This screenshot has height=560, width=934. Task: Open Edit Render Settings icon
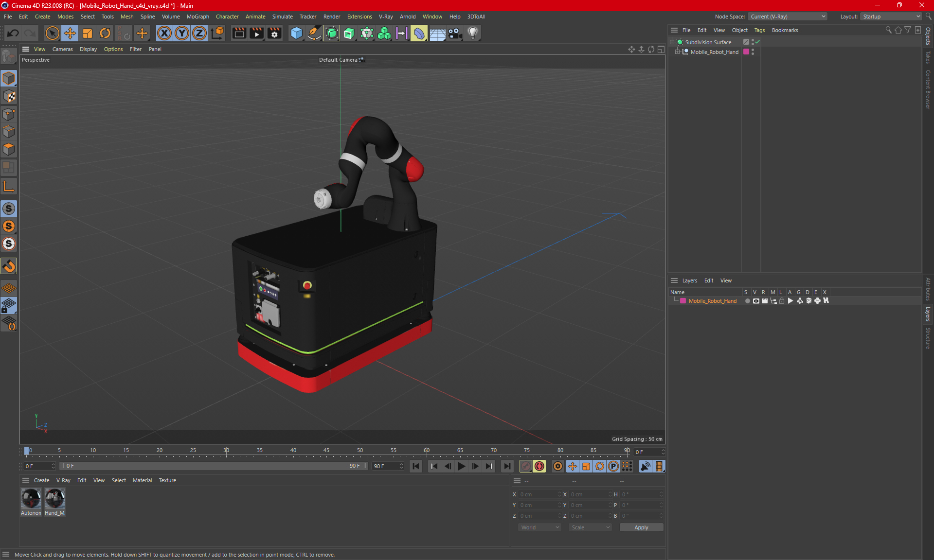tap(274, 33)
